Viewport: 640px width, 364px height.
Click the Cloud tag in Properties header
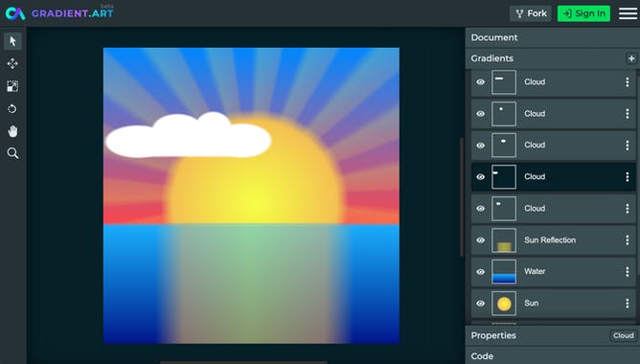coord(624,335)
